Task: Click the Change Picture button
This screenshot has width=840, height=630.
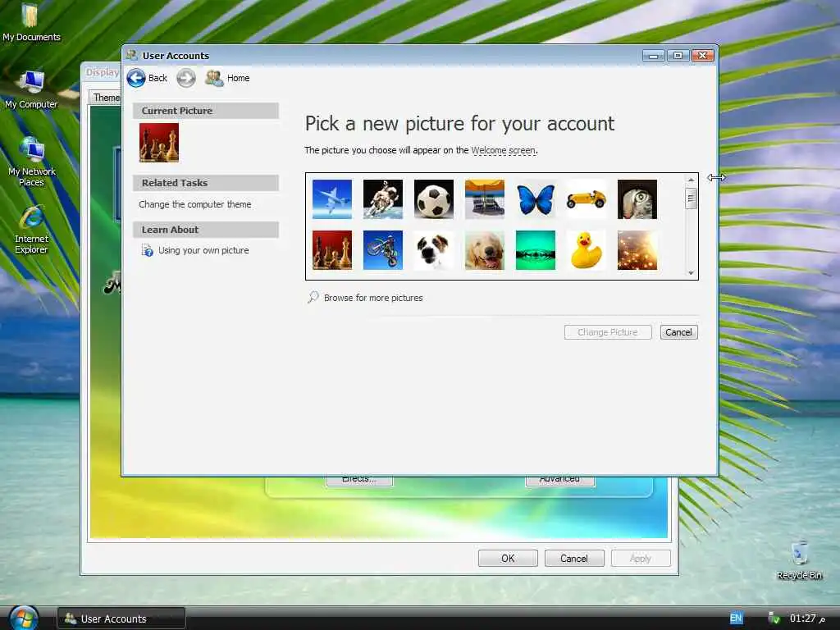Action: coord(608,332)
